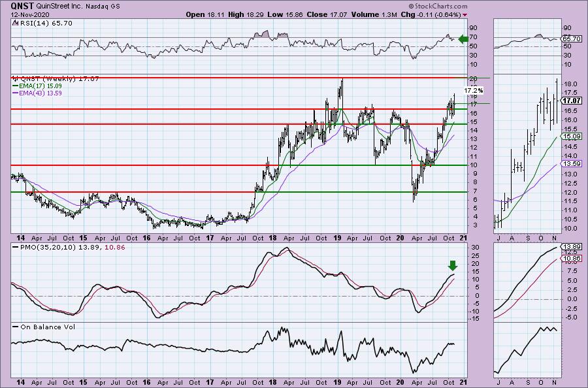Viewport: 588px width, 388px height.
Task: Click the boxed 13.59 EMA tag in right panel
Action: [x=572, y=163]
